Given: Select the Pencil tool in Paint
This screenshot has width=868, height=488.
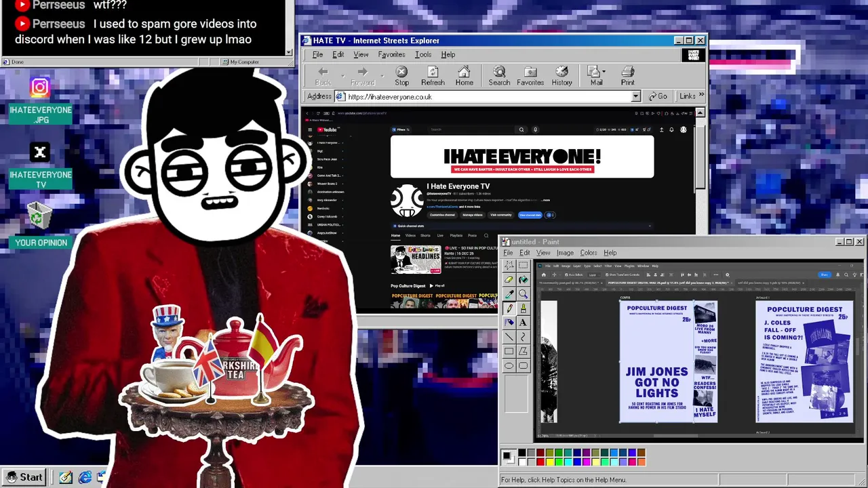Looking at the screenshot, I should [x=509, y=308].
